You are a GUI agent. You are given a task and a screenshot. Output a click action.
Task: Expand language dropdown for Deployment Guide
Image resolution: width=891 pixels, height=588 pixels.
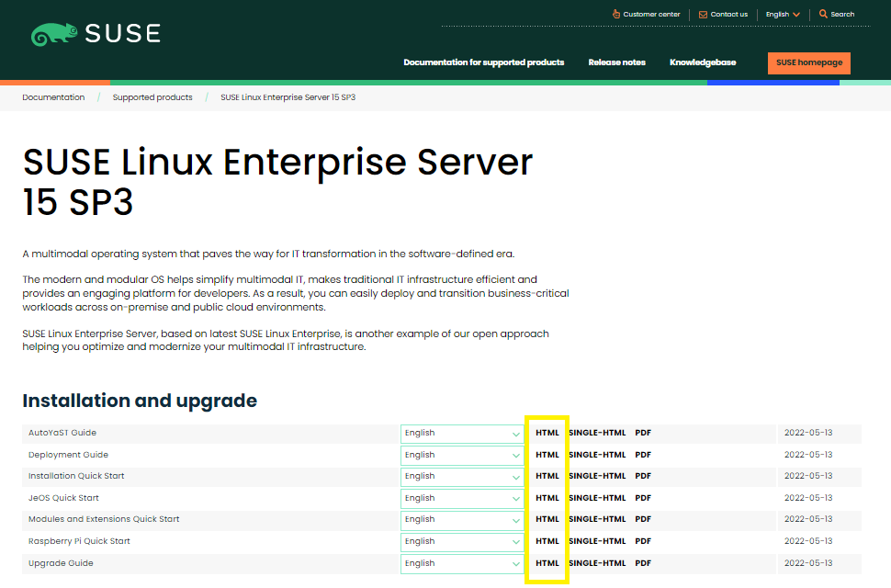[461, 455]
